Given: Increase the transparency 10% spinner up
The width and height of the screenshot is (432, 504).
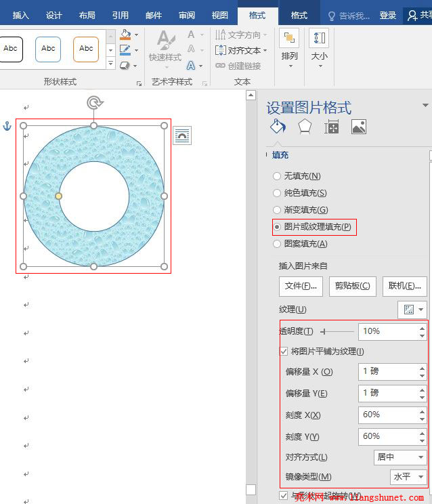Looking at the screenshot, I should [422, 328].
